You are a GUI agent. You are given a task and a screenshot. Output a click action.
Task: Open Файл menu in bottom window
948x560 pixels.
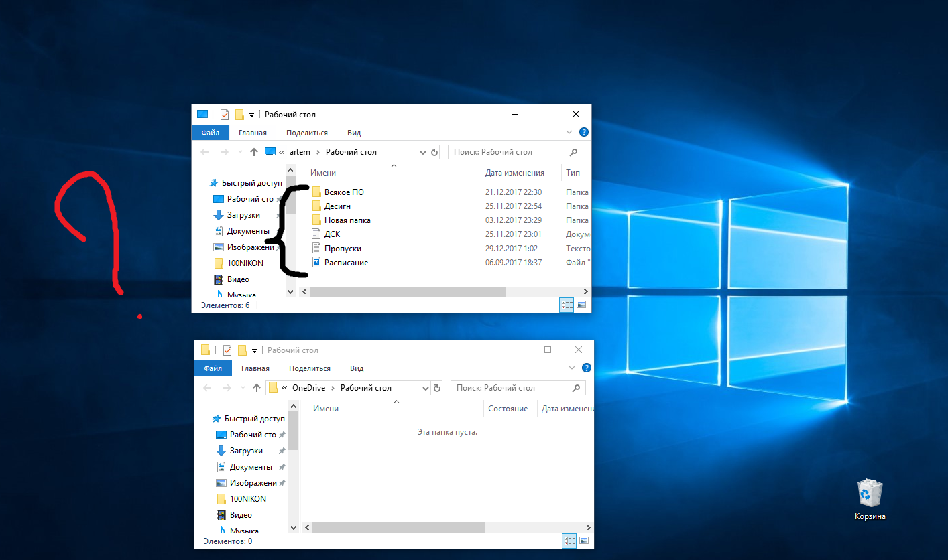[x=213, y=368]
